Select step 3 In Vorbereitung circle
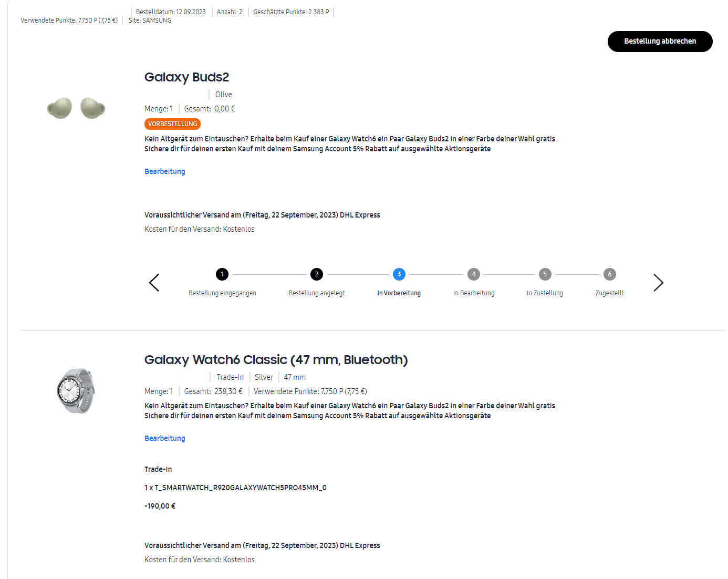The height and width of the screenshot is (579, 728). point(399,274)
